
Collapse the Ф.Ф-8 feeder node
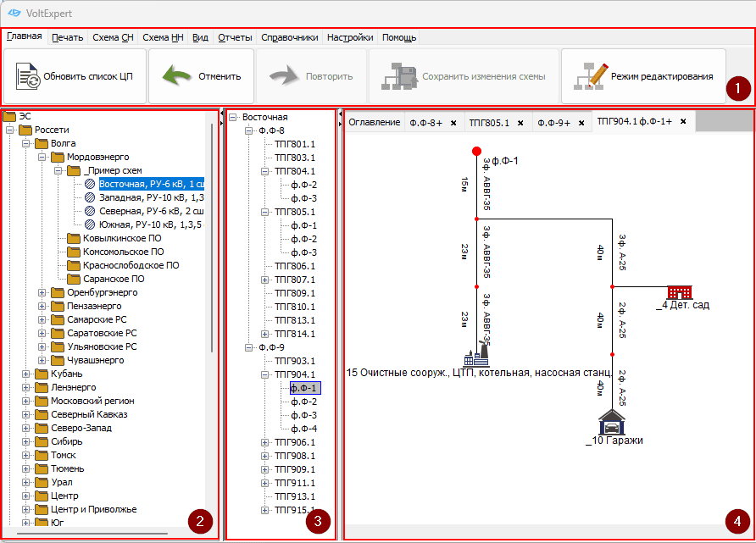tap(249, 130)
